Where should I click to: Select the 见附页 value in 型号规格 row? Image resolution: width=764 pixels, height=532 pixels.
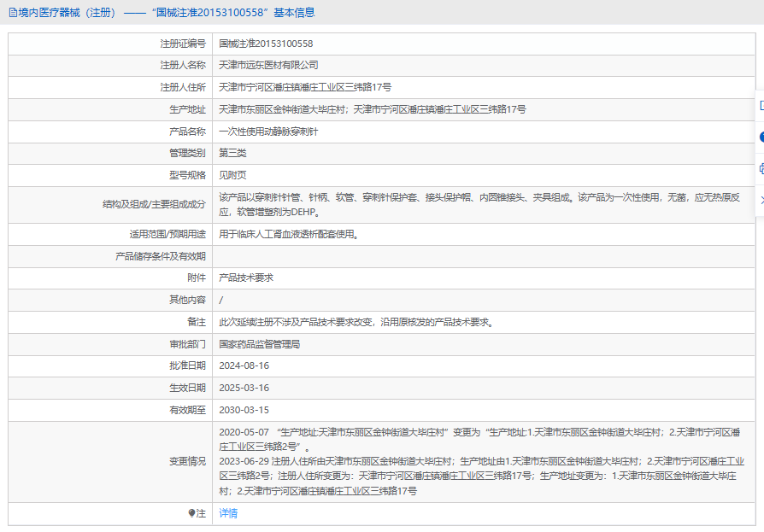pos(232,175)
